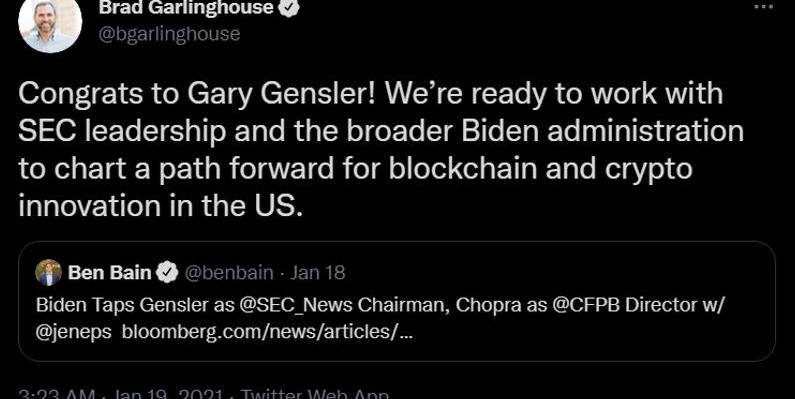Follow the bloomberg.com article link
The width and height of the screenshot is (795, 399).
[x=267, y=332]
